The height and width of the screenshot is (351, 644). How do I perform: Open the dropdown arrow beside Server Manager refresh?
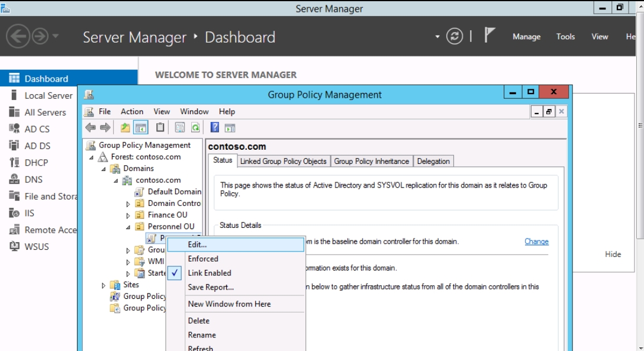coord(438,37)
